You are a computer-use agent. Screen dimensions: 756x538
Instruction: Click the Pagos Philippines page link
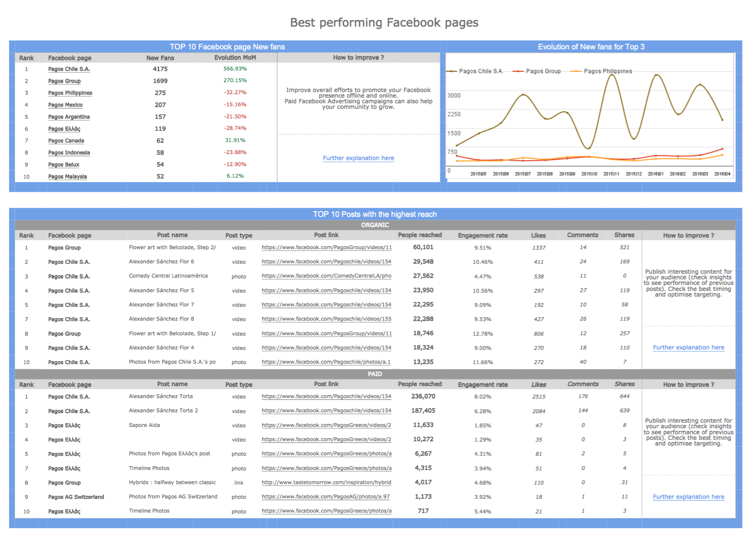pos(70,93)
